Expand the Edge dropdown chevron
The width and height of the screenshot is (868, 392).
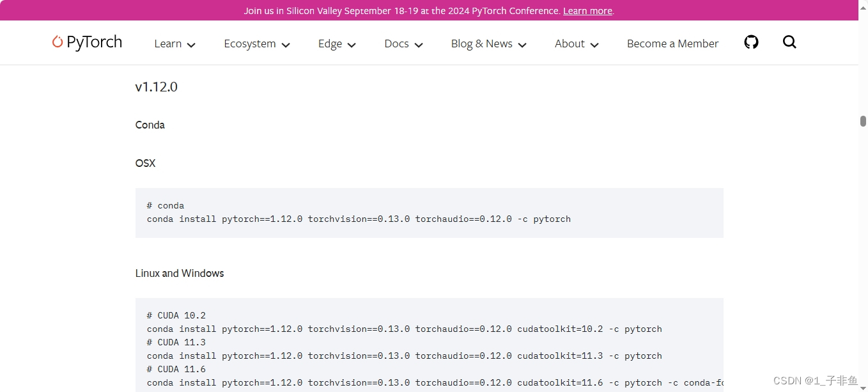(x=352, y=45)
